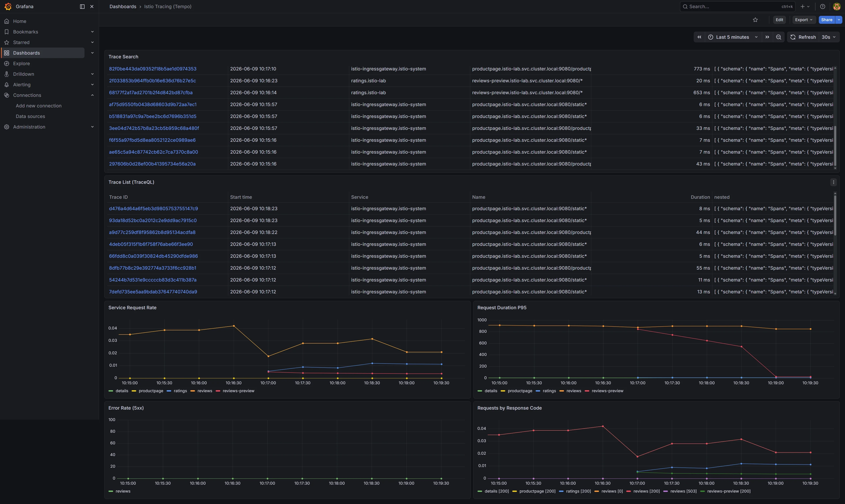
Task: Open the Share options arrow
Action: 839,20
